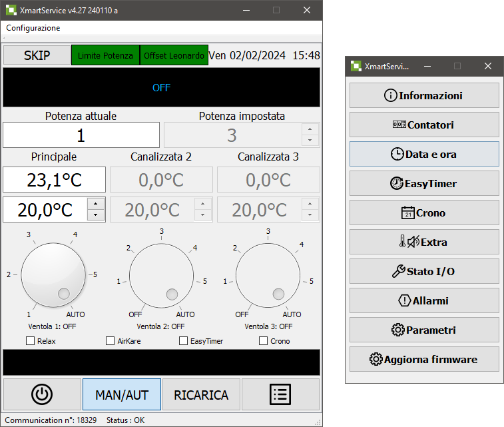The image size is (504, 427).
Task: Click the MAN/AUT mode button
Action: tap(122, 394)
